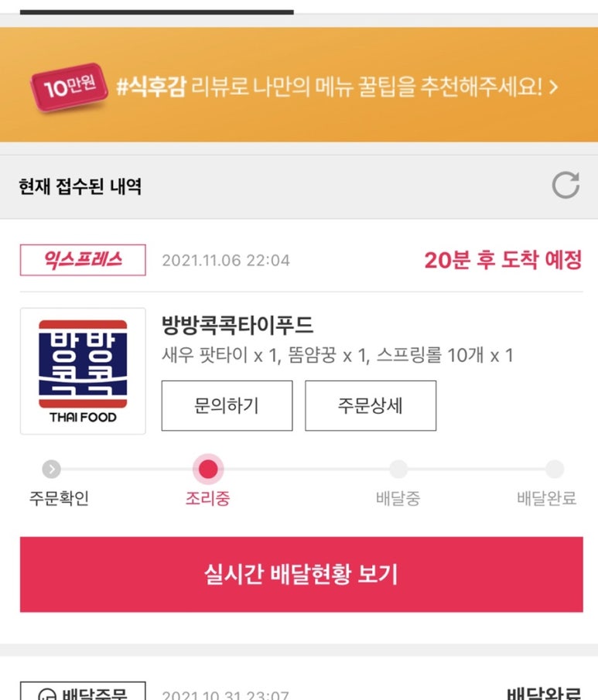Image resolution: width=598 pixels, height=700 pixels.
Task: Open the #식후감 review banner text
Action: tap(329, 87)
